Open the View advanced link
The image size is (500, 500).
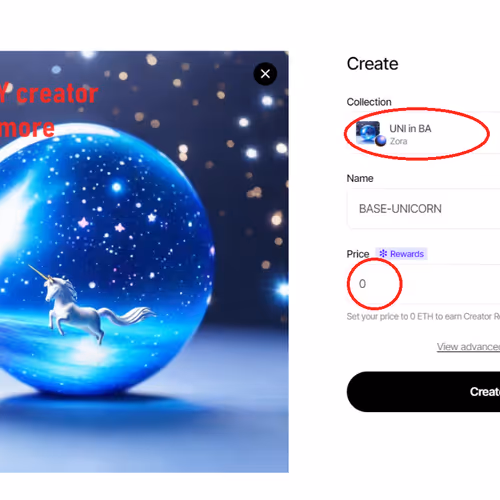point(468,347)
